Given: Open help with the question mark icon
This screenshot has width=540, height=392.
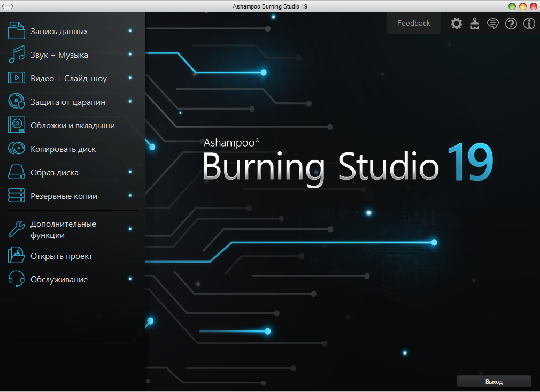Looking at the screenshot, I should 511,24.
